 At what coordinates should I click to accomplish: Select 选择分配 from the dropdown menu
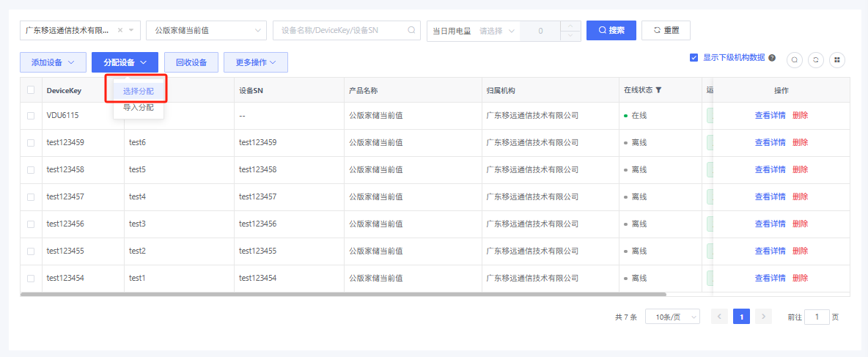tap(138, 92)
